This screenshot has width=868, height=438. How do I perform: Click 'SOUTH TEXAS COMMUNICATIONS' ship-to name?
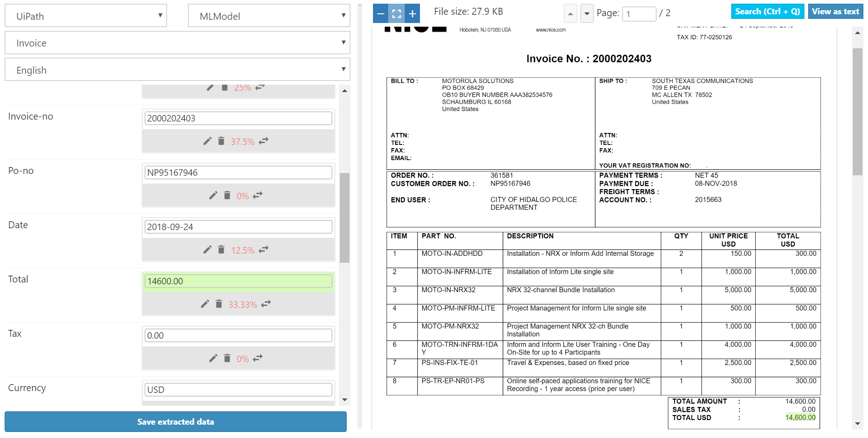click(702, 81)
